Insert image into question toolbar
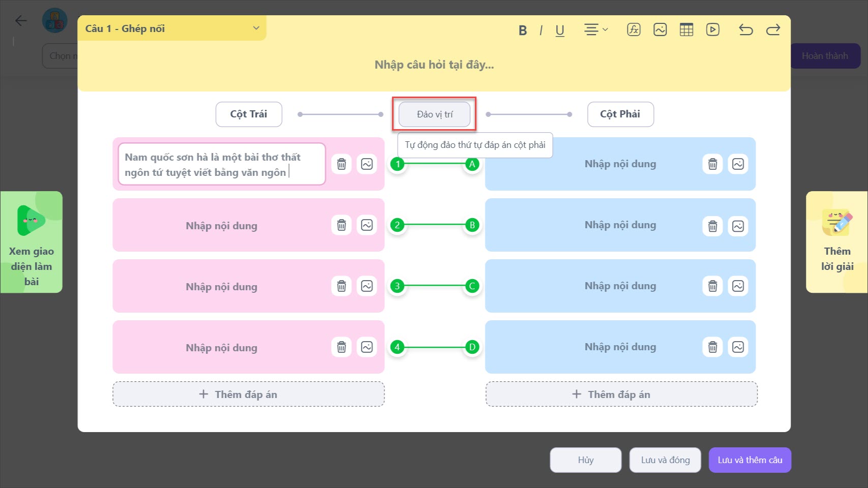 click(x=660, y=29)
